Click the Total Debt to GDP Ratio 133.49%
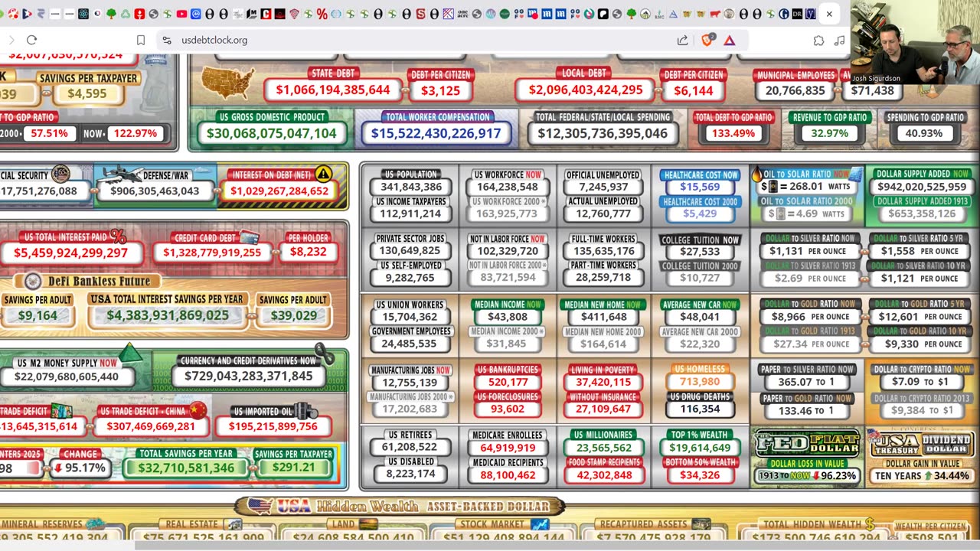Image resolution: width=980 pixels, height=551 pixels. coord(733,133)
